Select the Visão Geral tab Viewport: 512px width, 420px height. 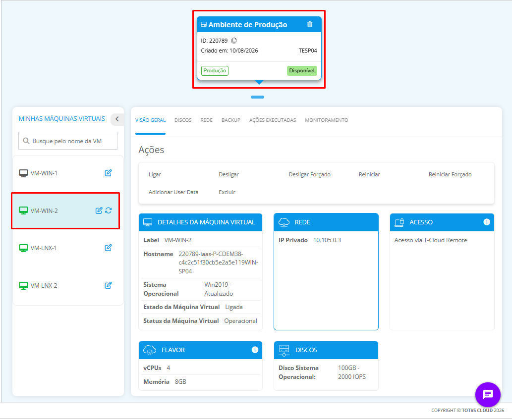(151, 120)
